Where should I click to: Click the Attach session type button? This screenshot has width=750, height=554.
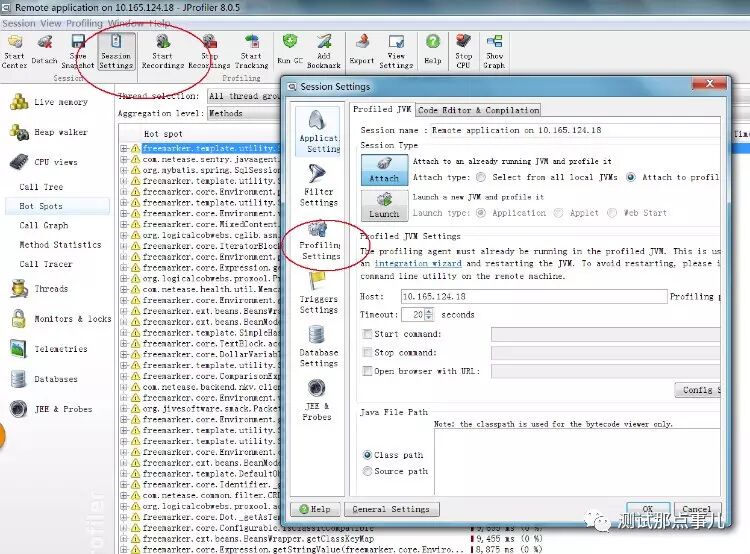[x=385, y=170]
